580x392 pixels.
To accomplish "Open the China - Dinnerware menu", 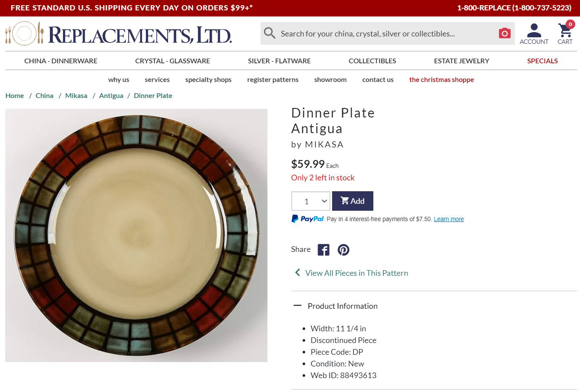I will click(x=61, y=61).
